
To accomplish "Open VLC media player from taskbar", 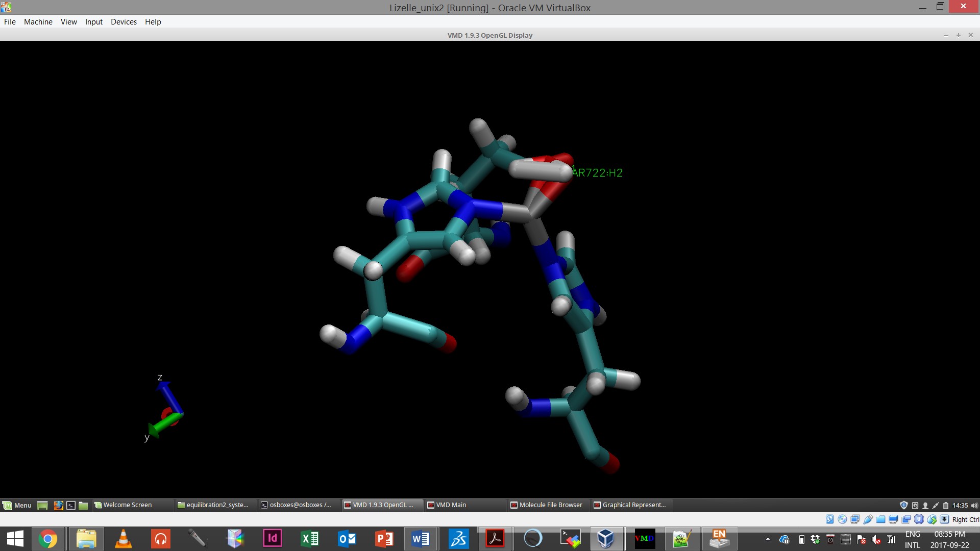I will tap(123, 539).
